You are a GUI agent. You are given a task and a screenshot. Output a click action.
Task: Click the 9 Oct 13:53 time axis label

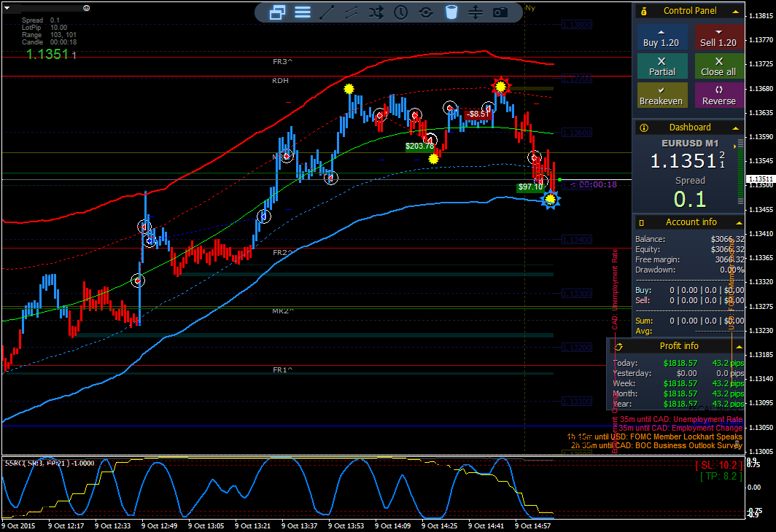point(346,526)
